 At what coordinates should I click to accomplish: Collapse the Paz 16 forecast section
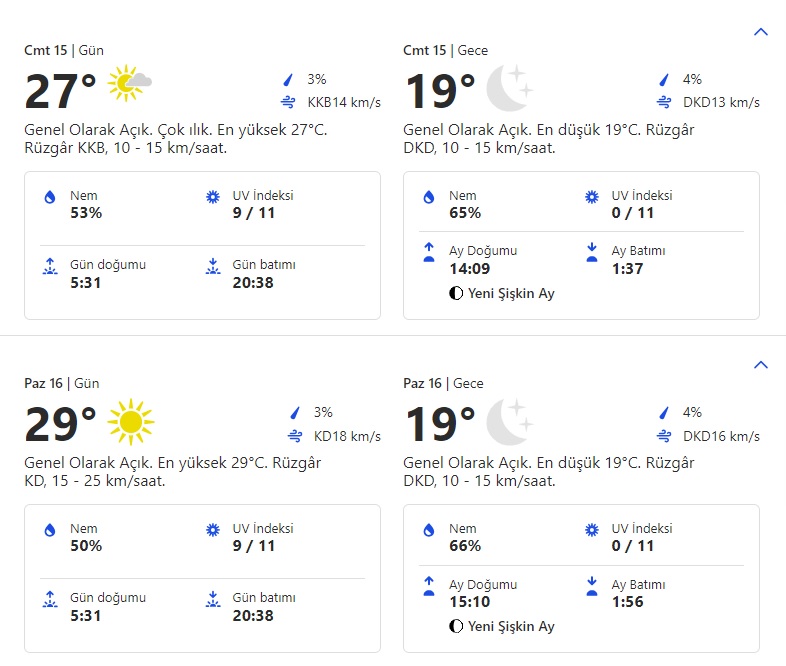760,365
